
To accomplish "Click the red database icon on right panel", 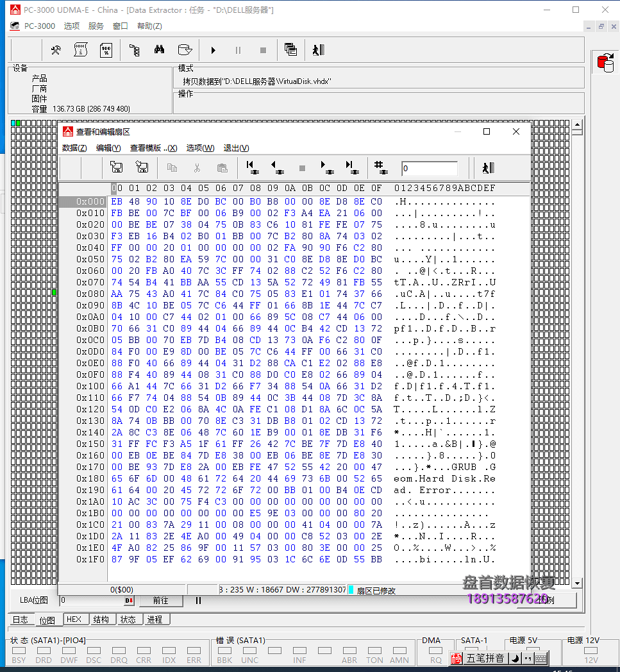I will (x=606, y=63).
